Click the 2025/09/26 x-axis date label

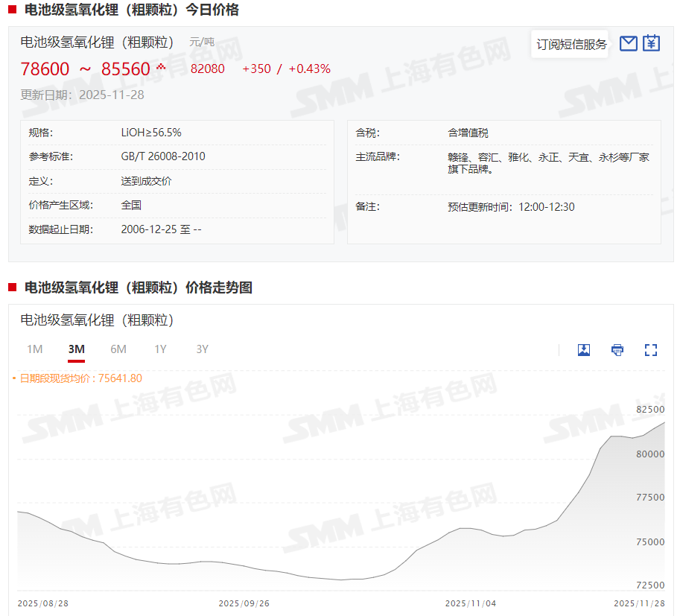tap(244, 603)
